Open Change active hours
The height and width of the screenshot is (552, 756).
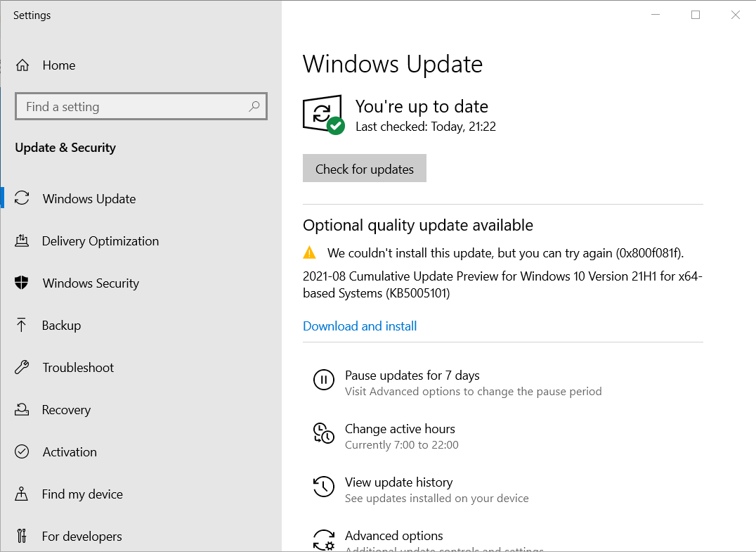(x=400, y=429)
